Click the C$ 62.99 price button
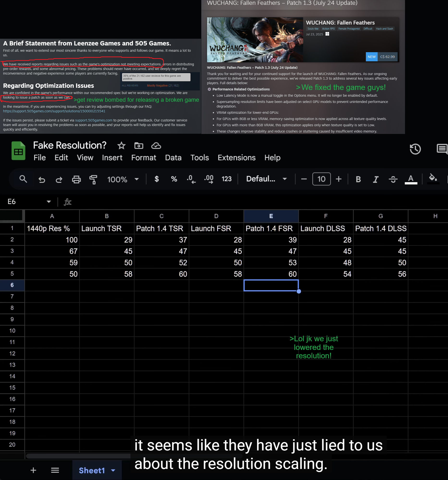 pyautogui.click(x=387, y=57)
